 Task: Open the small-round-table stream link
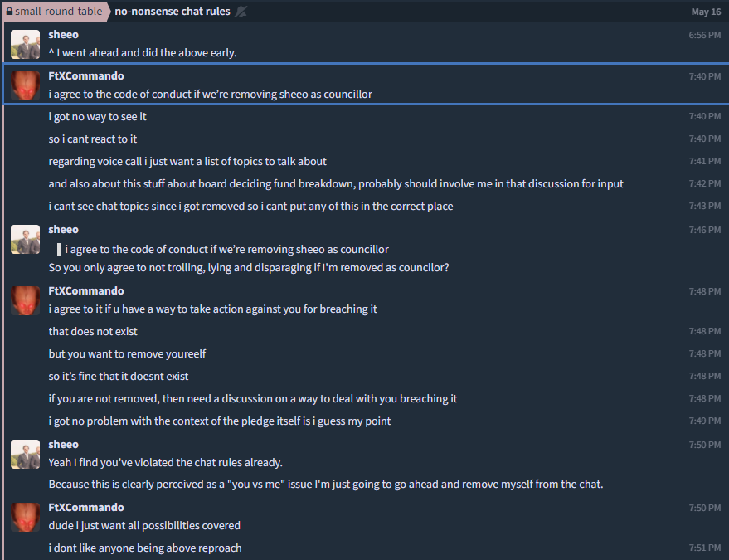[x=55, y=11]
